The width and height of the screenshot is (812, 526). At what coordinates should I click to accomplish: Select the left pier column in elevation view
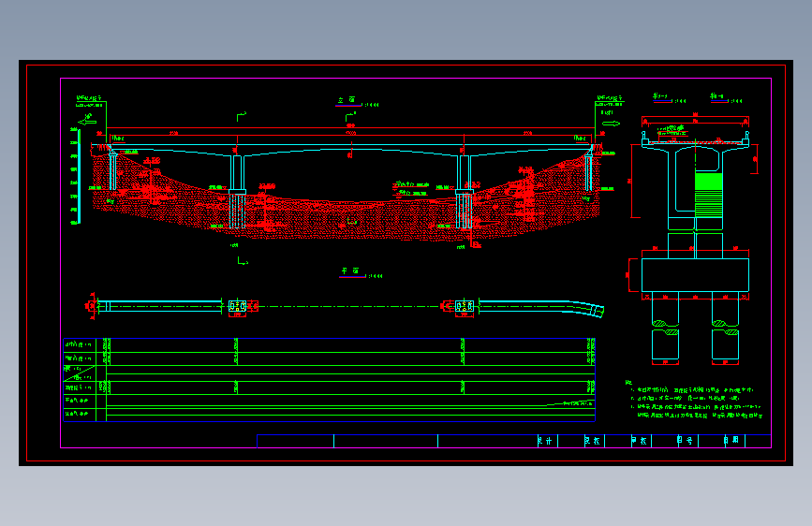(x=237, y=173)
